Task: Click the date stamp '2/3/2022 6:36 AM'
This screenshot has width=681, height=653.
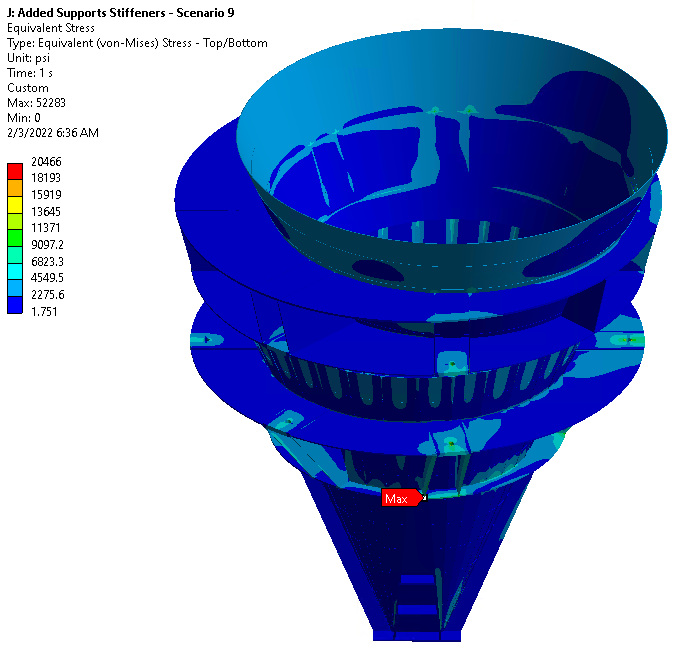Action: pyautogui.click(x=53, y=133)
